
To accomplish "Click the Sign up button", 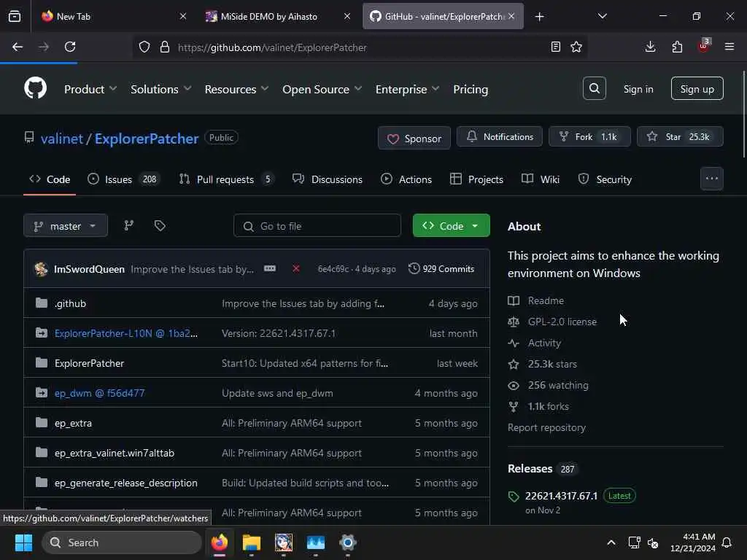I will click(697, 88).
